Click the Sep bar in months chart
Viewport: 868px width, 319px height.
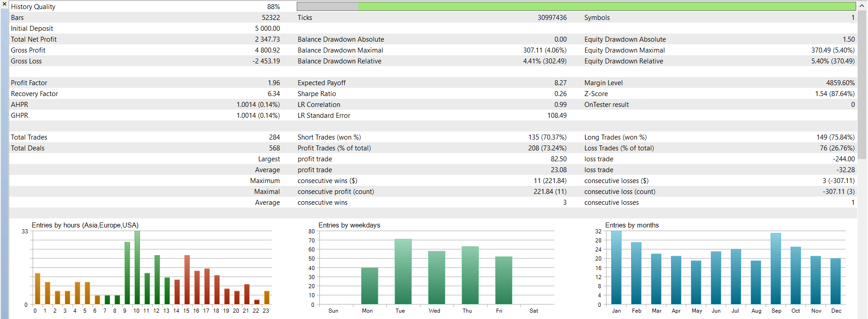[776, 269]
